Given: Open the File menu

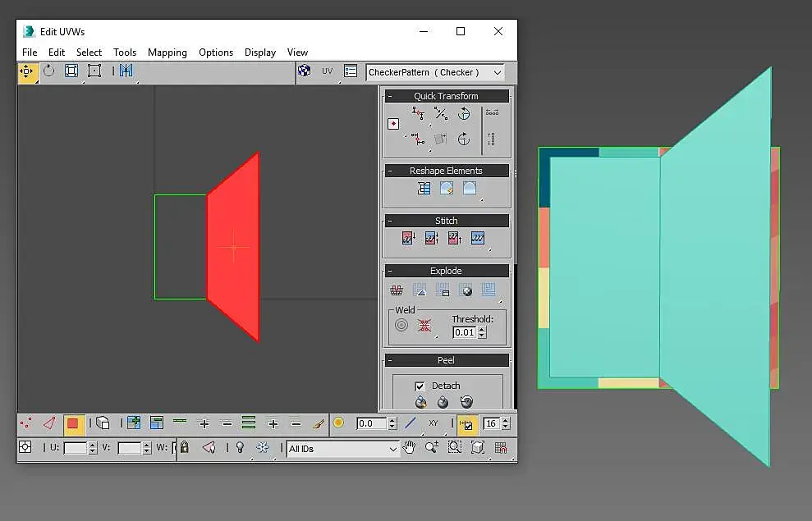Looking at the screenshot, I should (30, 53).
